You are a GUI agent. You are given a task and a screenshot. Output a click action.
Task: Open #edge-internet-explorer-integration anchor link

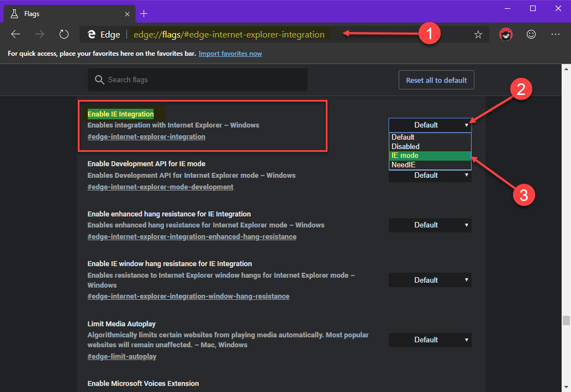tap(146, 137)
